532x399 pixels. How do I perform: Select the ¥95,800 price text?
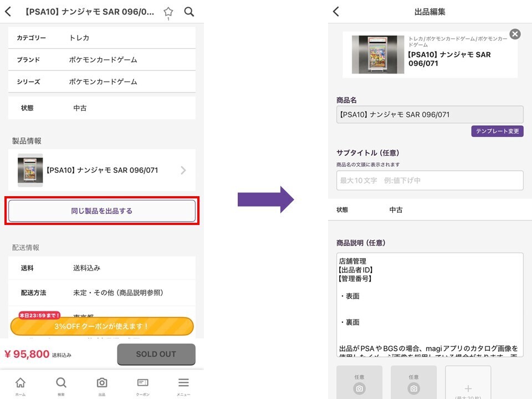(x=27, y=354)
